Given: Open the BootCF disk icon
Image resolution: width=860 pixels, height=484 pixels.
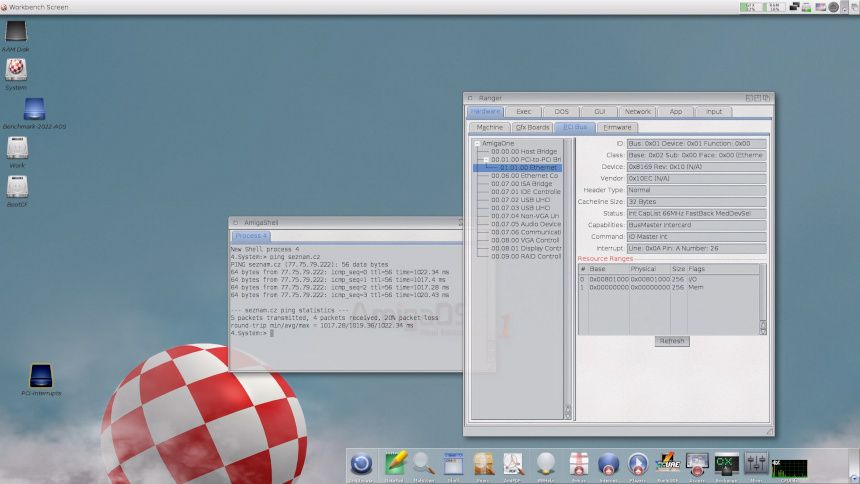Looking at the screenshot, I should 17,187.
